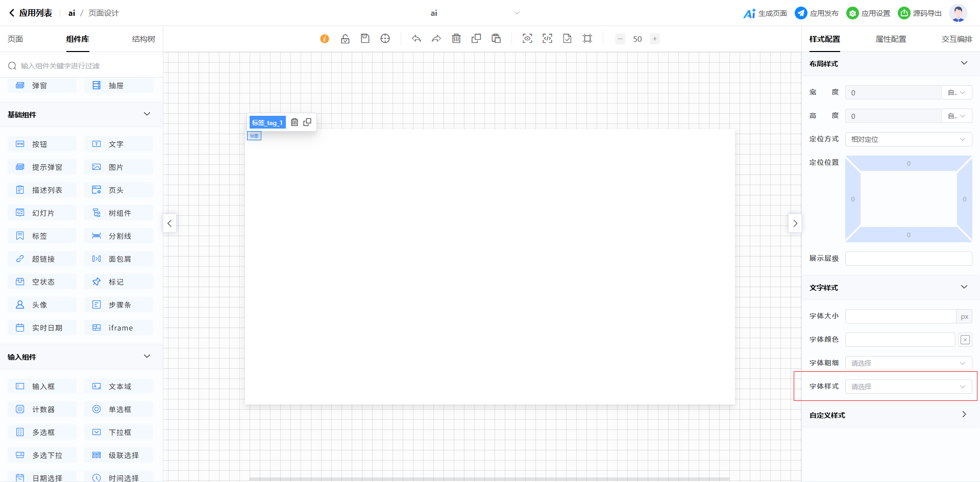Collapse the left panel with arrow

[x=170, y=223]
